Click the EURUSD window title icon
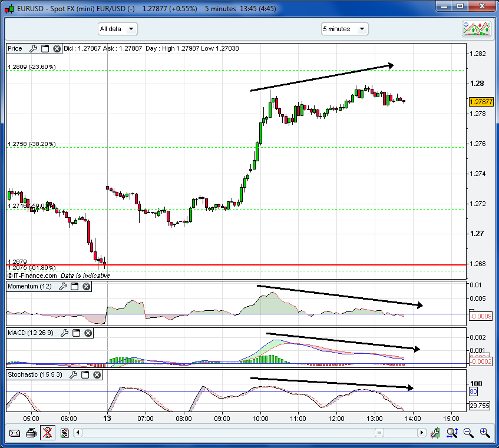 coord(9,9)
